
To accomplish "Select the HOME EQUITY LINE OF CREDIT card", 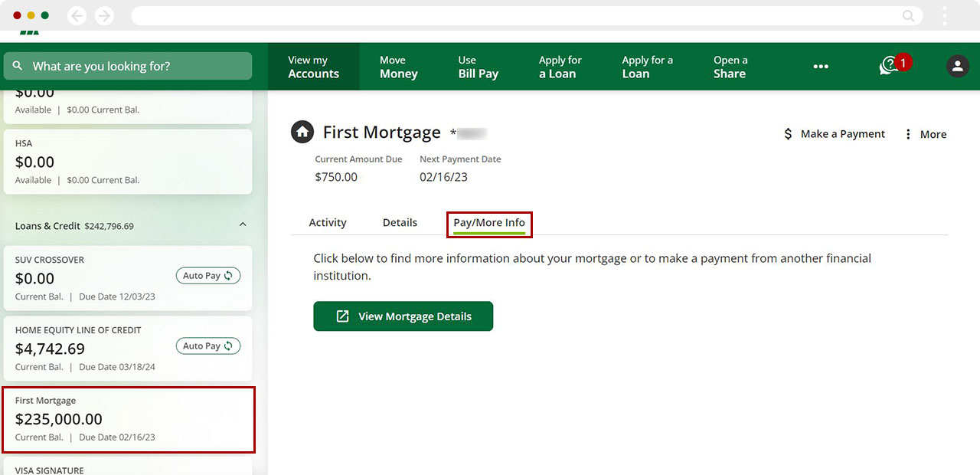I will tap(127, 349).
